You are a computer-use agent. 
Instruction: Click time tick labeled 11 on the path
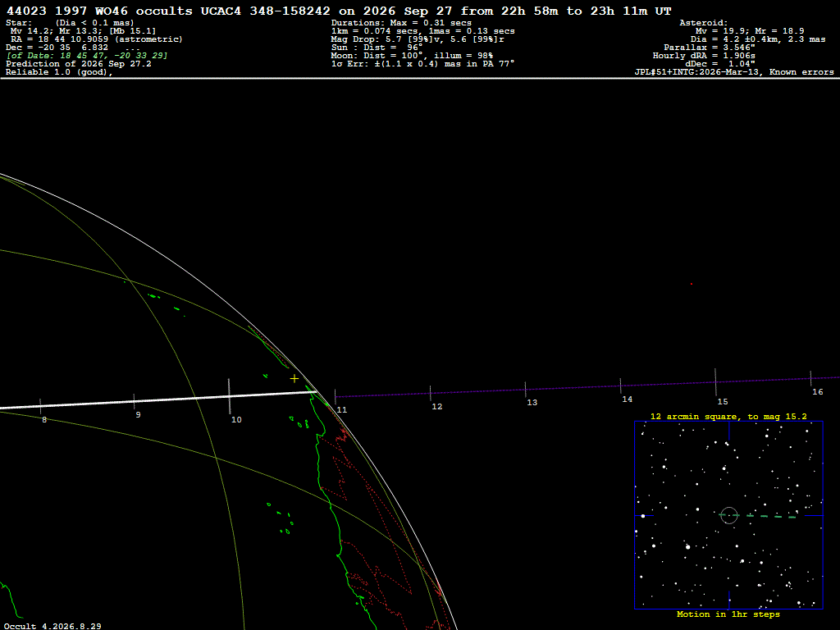[336, 397]
